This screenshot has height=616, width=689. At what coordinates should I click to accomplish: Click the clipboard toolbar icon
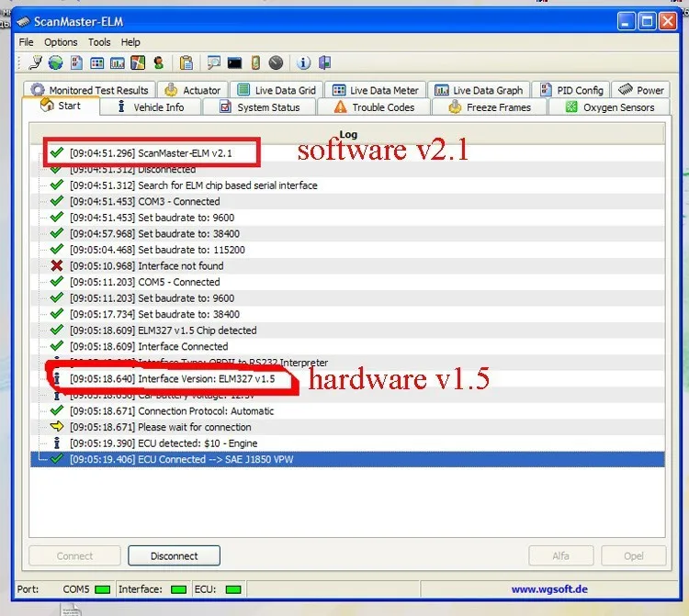point(186,62)
